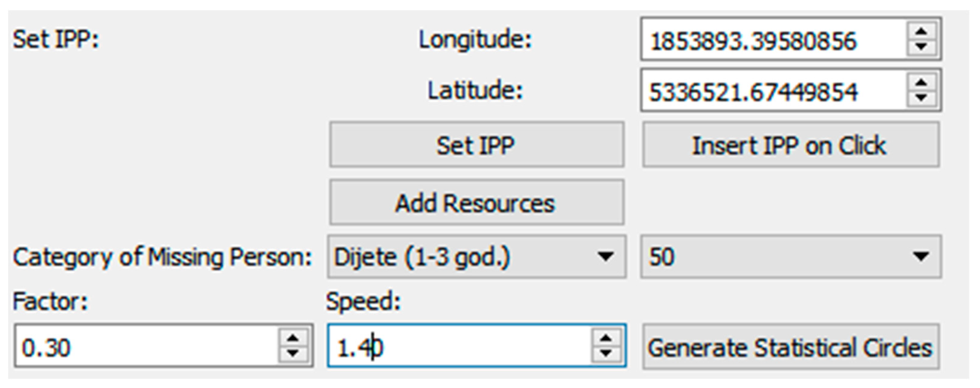
Task: Lower the Factor value with down arrow
Action: tap(292, 353)
